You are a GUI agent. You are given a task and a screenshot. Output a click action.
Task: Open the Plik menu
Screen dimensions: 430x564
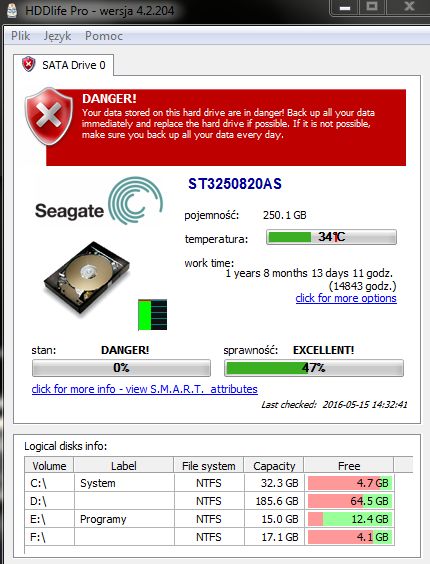[21, 36]
